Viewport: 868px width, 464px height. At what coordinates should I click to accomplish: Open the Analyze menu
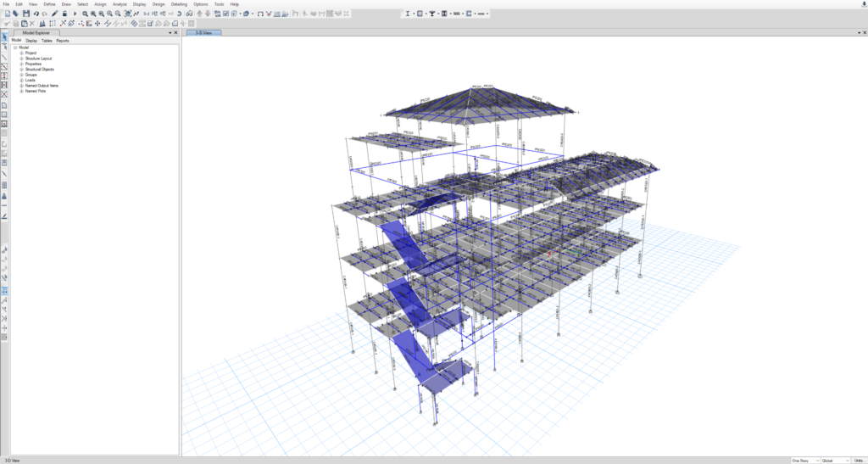(120, 4)
